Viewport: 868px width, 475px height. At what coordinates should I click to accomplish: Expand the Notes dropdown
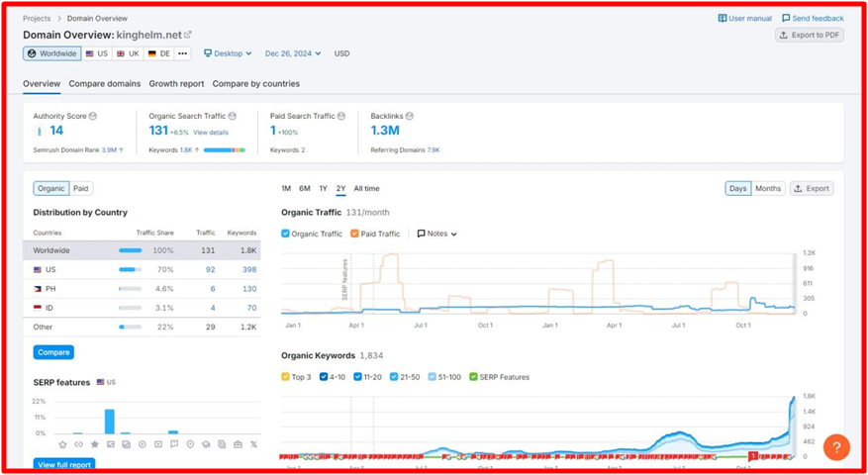[436, 234]
